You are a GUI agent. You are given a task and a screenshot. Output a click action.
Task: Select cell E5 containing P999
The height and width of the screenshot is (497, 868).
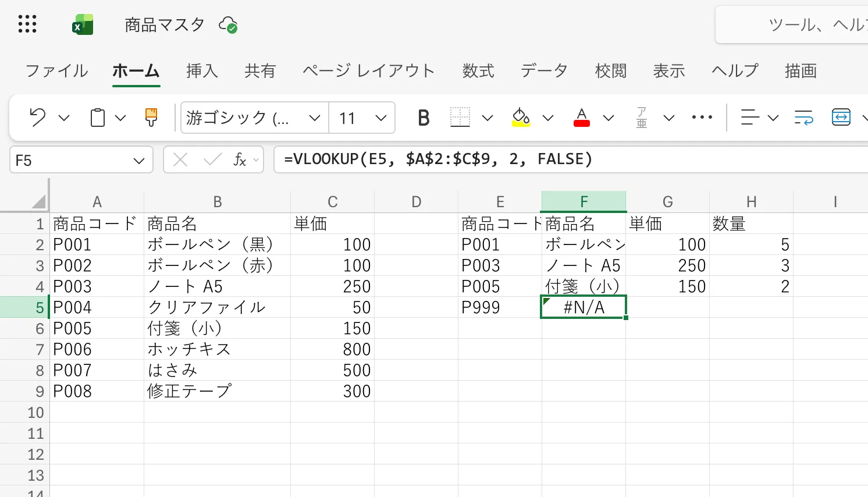point(500,307)
